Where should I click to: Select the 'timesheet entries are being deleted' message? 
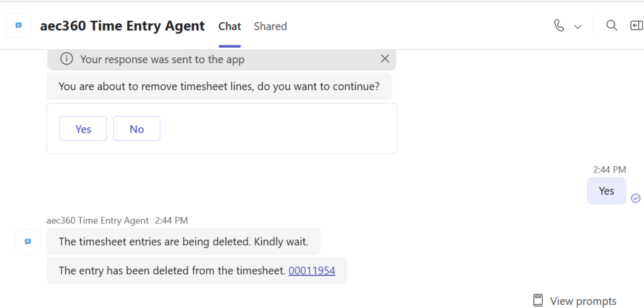pos(184,242)
